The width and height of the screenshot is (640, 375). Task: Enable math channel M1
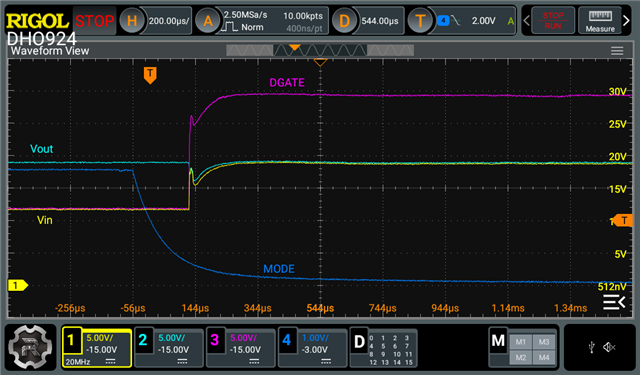[521, 342]
